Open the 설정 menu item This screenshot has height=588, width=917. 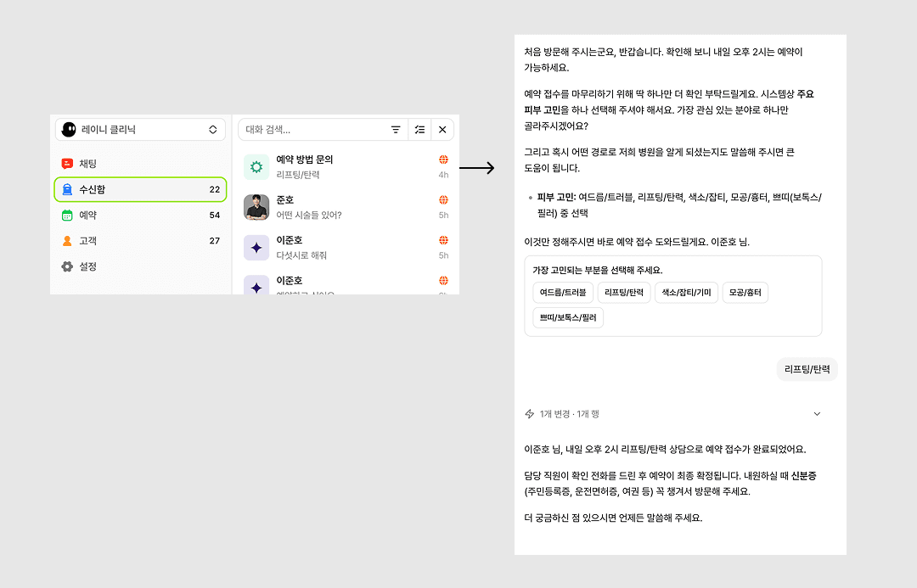tap(140, 266)
